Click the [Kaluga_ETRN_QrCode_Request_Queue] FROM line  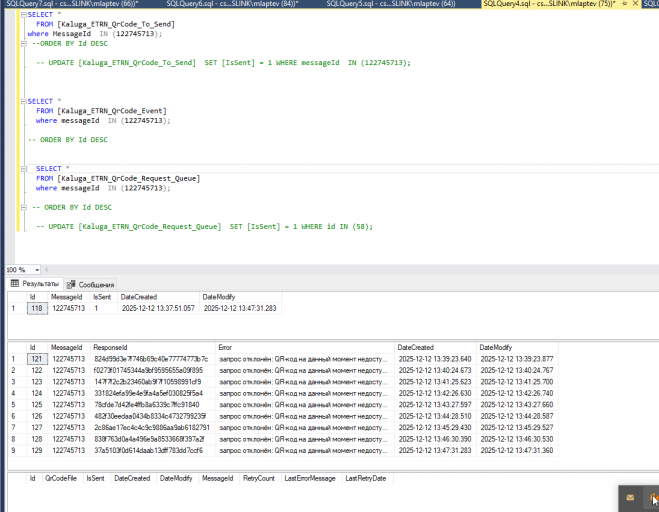coord(118,179)
